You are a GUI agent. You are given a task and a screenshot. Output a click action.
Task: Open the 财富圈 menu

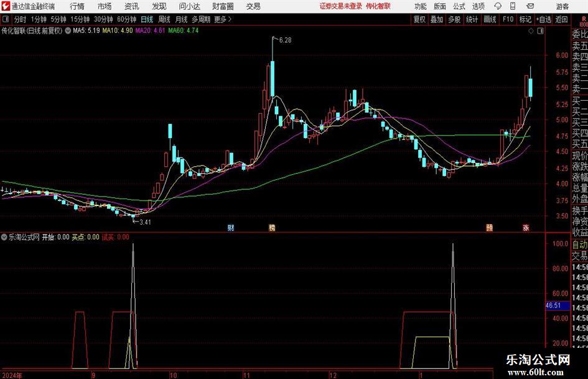tap(223, 6)
